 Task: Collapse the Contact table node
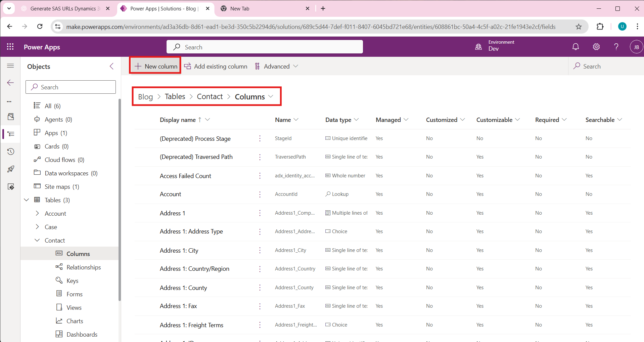(37, 240)
